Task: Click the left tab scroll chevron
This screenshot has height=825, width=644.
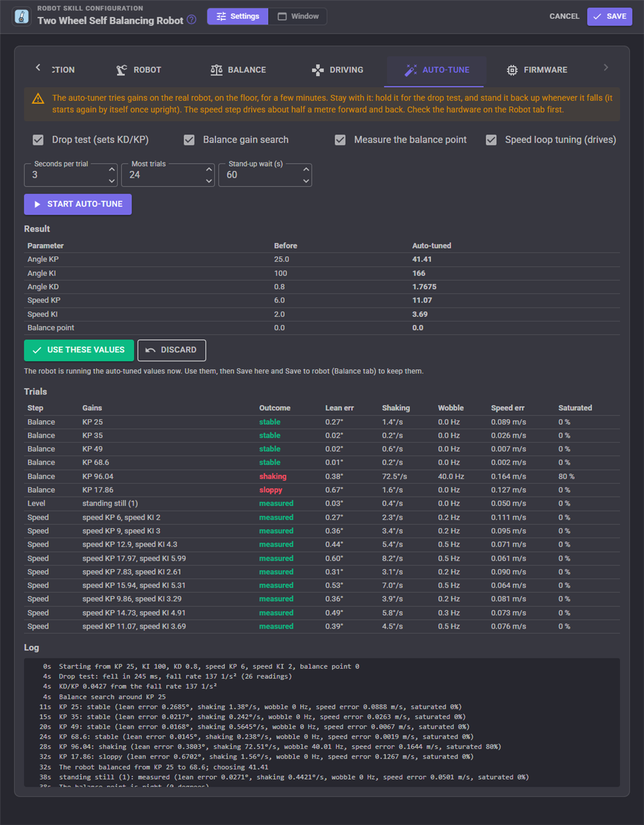Action: coord(38,67)
